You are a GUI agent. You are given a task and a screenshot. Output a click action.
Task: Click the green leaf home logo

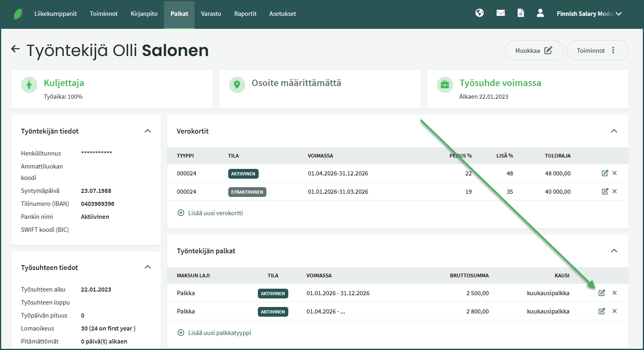18,14
